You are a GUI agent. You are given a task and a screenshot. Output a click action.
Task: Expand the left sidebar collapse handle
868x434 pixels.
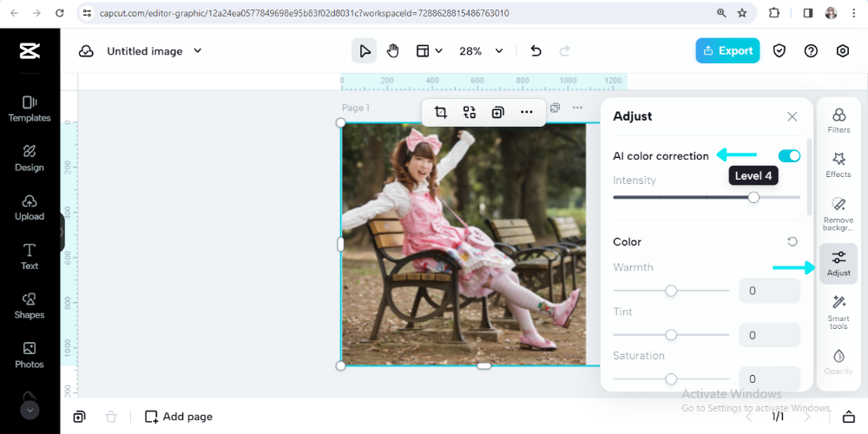click(x=62, y=233)
